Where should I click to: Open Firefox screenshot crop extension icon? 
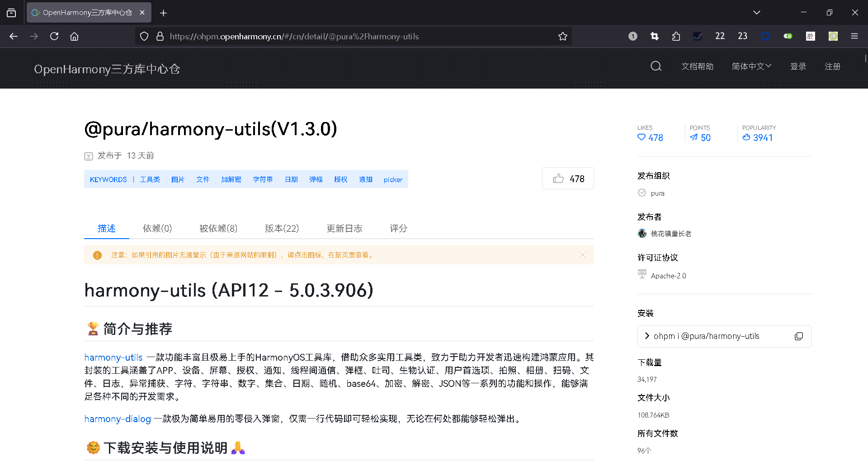pyautogui.click(x=654, y=36)
